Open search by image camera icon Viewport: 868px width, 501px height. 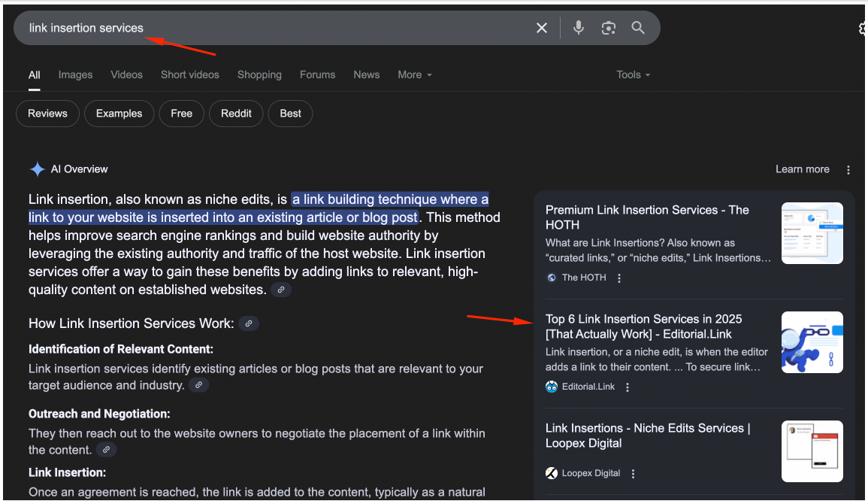pyautogui.click(x=609, y=28)
